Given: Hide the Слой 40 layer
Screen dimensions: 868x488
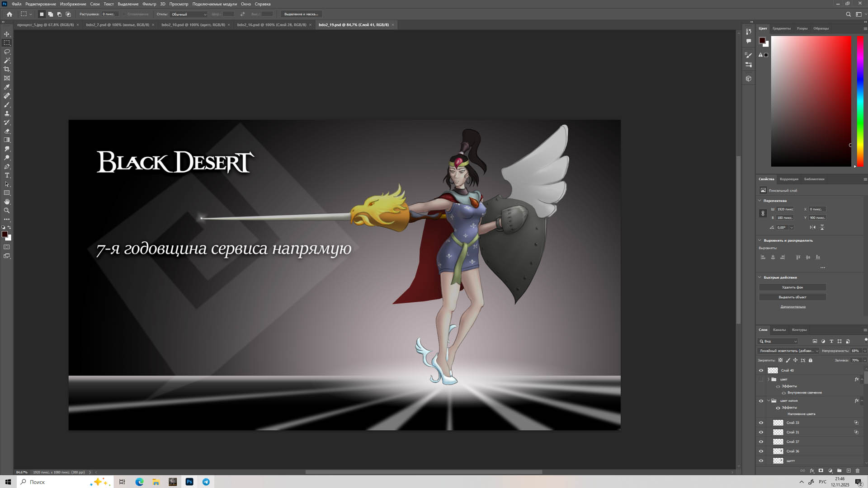Looking at the screenshot, I should pos(761,371).
